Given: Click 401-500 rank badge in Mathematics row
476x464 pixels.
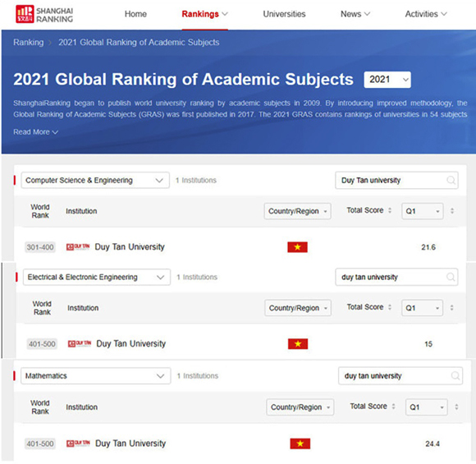Looking at the screenshot, I should [x=40, y=443].
